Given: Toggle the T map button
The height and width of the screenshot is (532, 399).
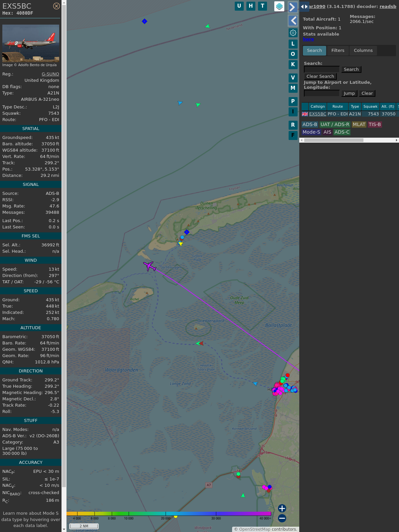Looking at the screenshot, I should point(262,6).
